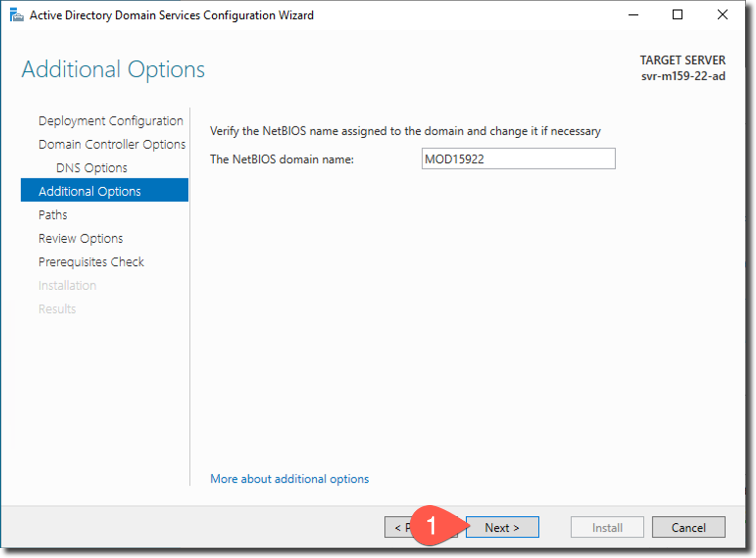Screen dimensions: 756x558
Task: Click the svr-m159-22-ad server name
Action: pos(683,76)
